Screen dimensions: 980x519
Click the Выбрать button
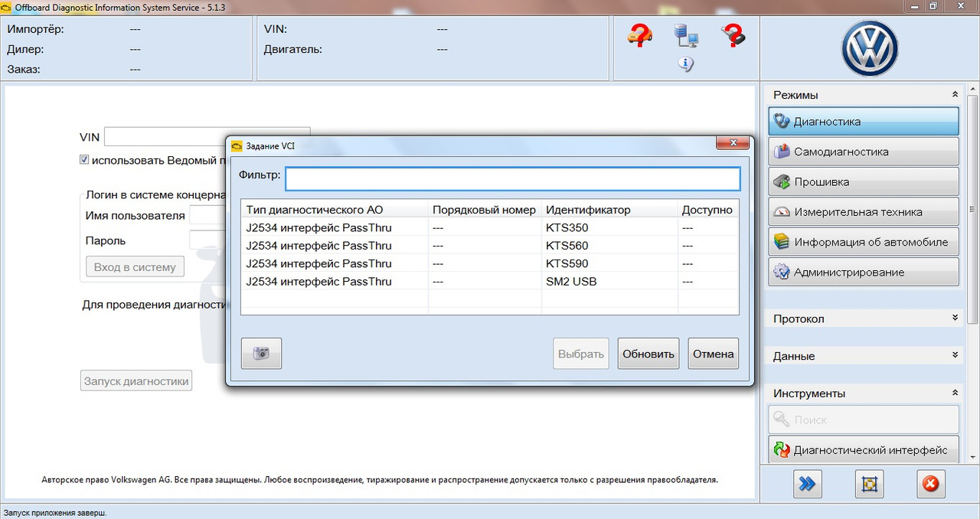click(x=581, y=354)
